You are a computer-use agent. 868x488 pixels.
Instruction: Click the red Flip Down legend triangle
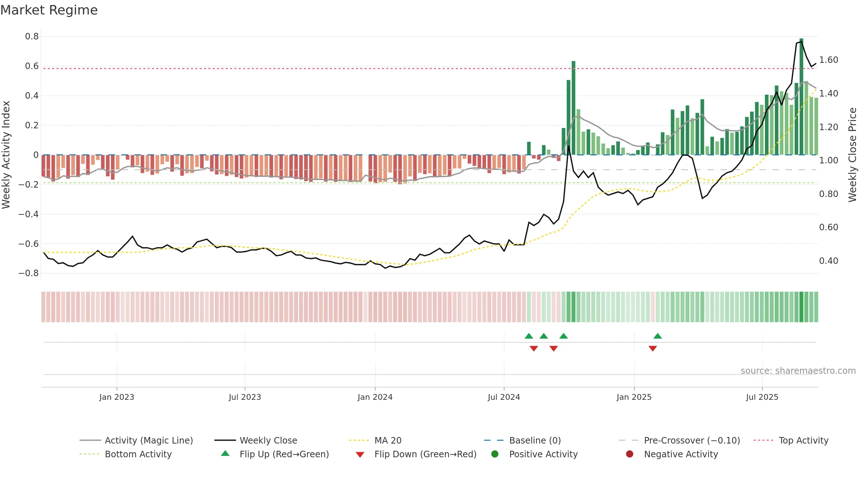point(360,455)
